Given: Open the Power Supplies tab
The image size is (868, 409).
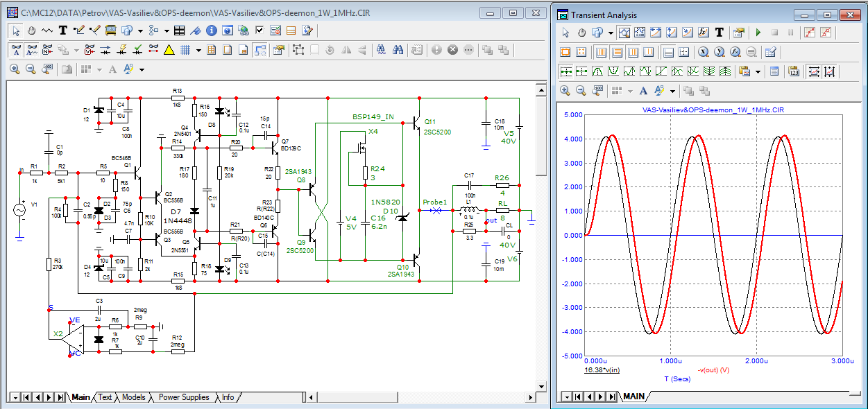Looking at the screenshot, I should 183,397.
